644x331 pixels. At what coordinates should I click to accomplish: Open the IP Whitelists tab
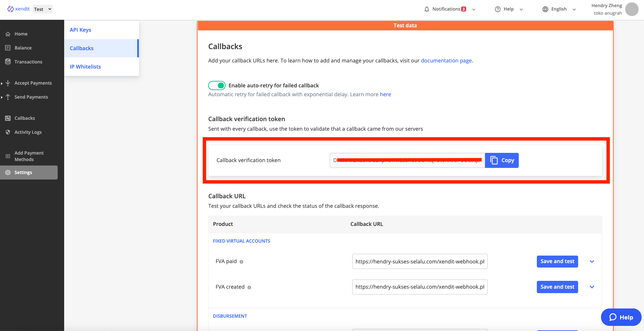(x=85, y=67)
